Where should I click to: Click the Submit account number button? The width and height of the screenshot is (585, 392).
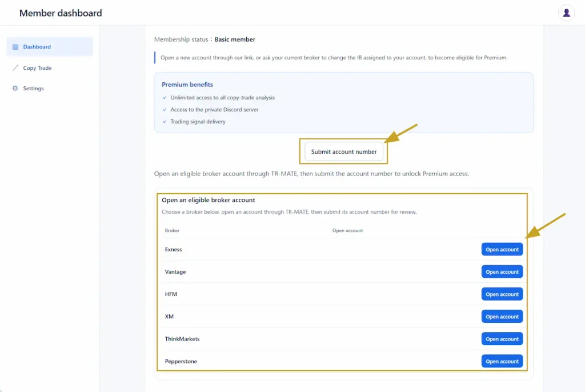(343, 151)
